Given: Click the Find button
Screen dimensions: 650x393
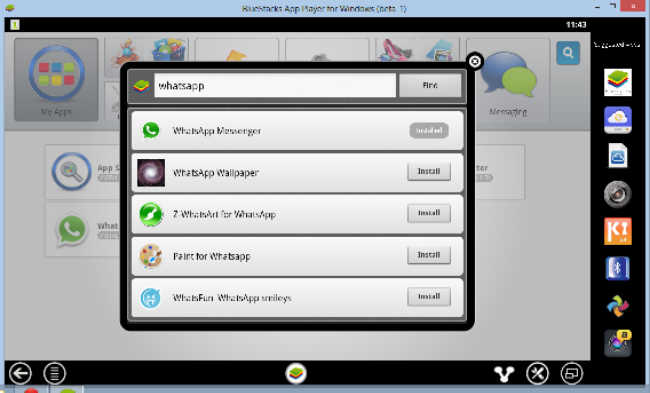Looking at the screenshot, I should point(430,85).
